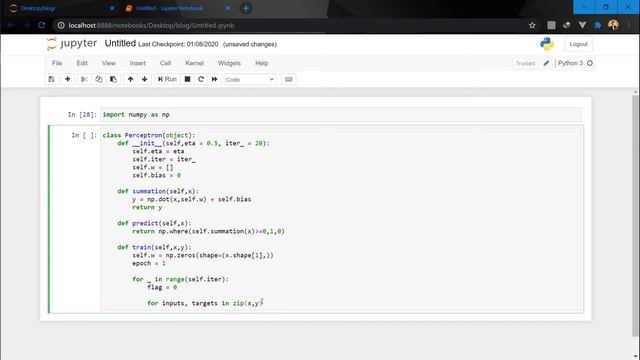
Task: Click the Python 3 kernel name
Action: click(570, 63)
